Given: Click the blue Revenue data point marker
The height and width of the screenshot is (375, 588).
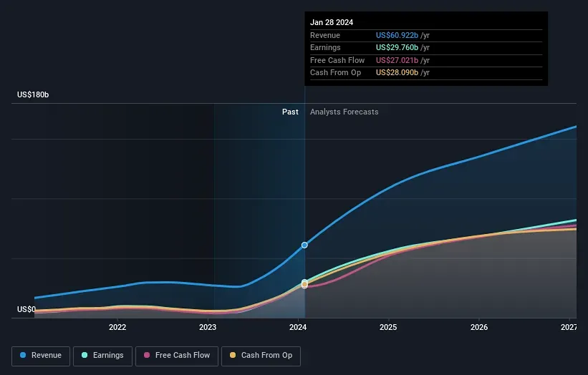Looking at the screenshot, I should [304, 245].
